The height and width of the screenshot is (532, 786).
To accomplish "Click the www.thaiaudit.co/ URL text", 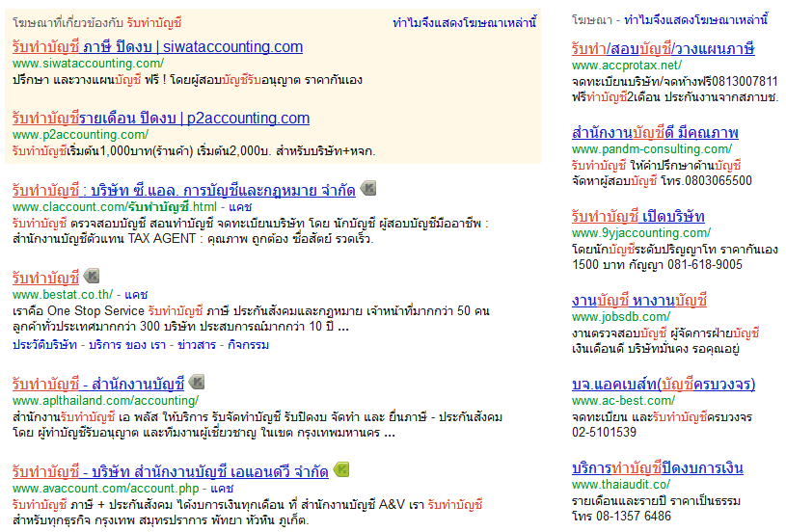I will [x=621, y=485].
